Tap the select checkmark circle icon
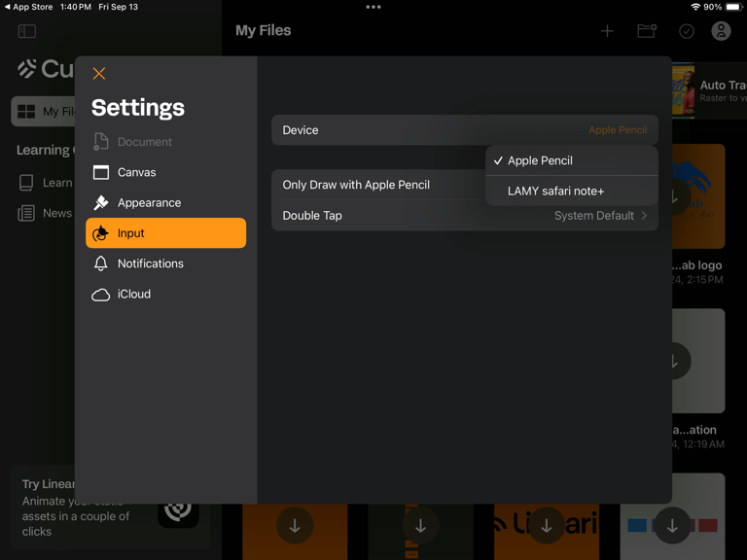The height and width of the screenshot is (560, 747). 687,31
